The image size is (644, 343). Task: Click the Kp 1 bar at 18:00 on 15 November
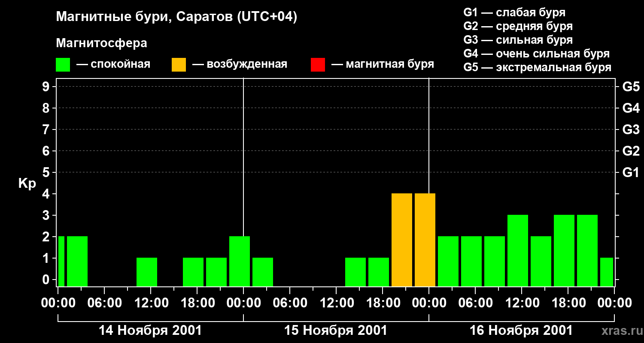[379, 272]
